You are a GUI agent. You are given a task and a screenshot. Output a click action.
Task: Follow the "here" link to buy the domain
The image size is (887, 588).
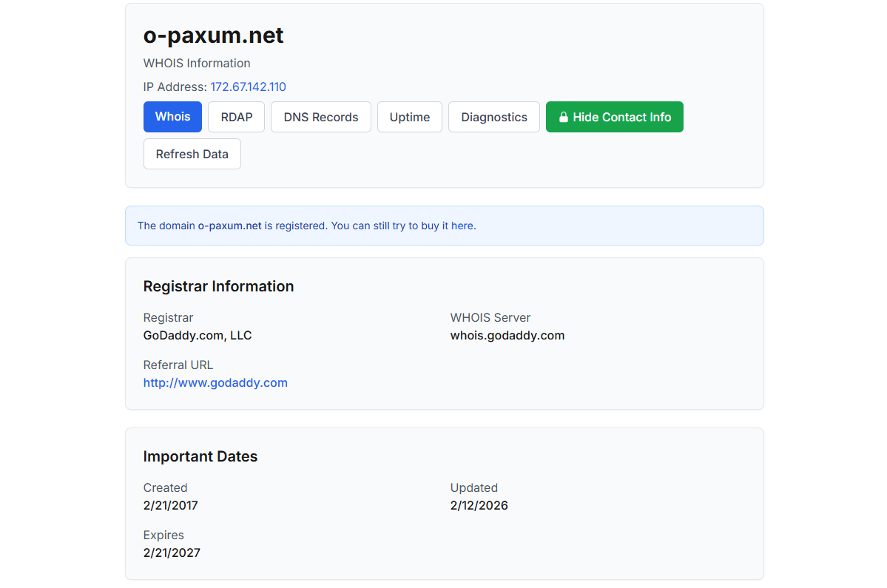point(462,226)
